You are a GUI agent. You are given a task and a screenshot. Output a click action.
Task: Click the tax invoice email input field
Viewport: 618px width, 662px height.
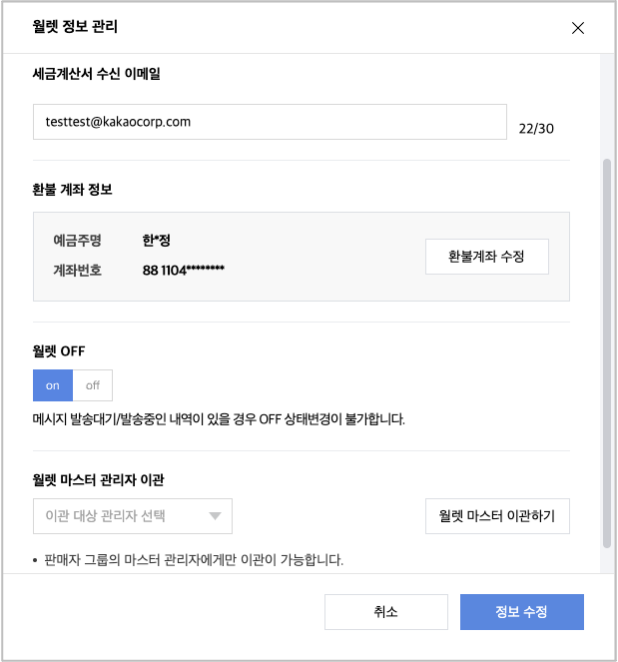pyautogui.click(x=269, y=123)
